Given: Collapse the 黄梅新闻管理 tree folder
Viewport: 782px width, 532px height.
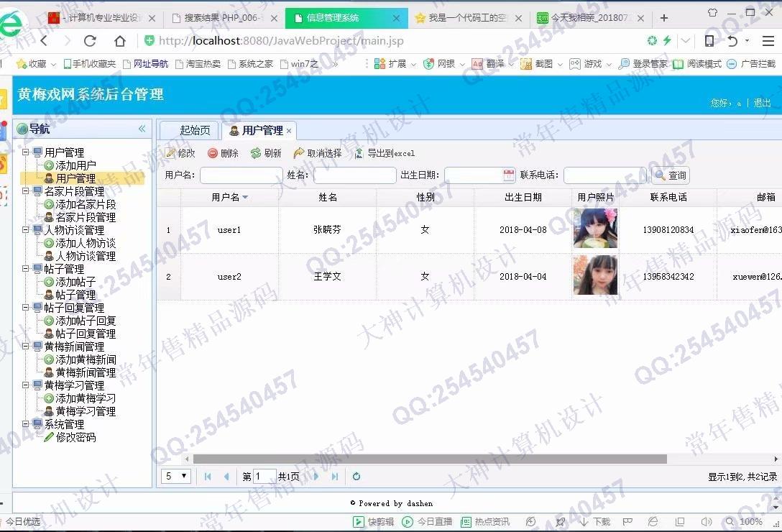Looking at the screenshot, I should (25, 346).
